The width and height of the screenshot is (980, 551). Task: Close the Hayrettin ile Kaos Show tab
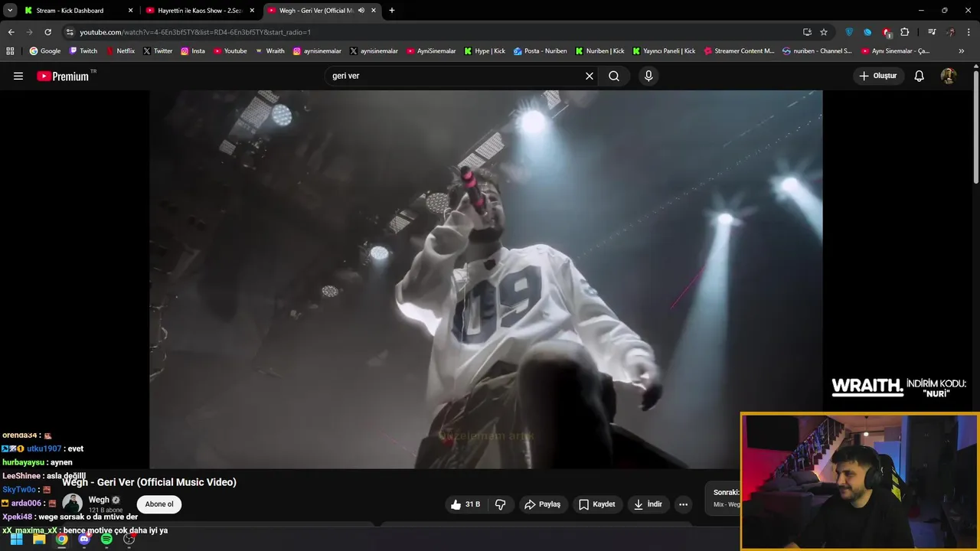pyautogui.click(x=252, y=11)
